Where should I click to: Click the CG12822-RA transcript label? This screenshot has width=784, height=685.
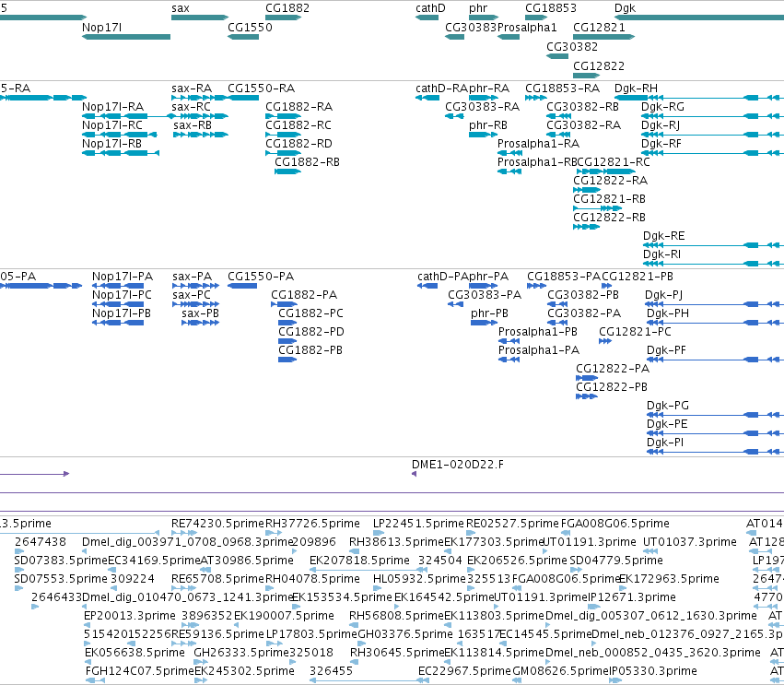point(611,180)
